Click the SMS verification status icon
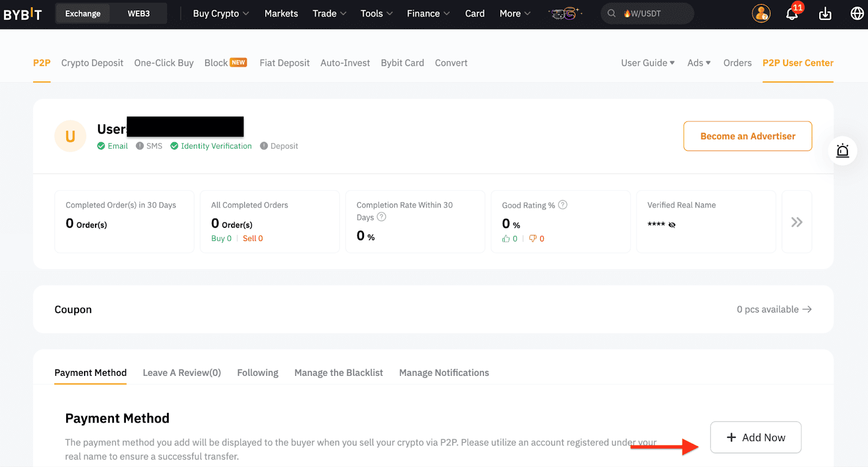 [x=140, y=146]
